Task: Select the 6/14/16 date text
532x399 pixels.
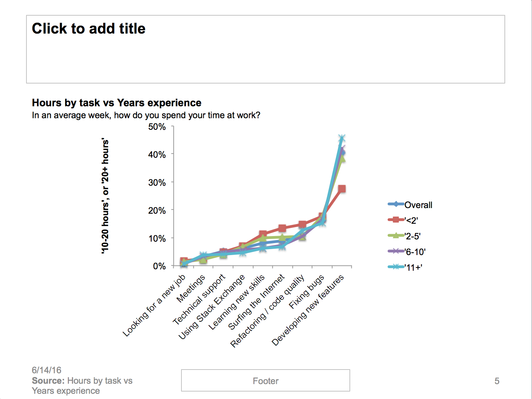Action: tap(47, 370)
